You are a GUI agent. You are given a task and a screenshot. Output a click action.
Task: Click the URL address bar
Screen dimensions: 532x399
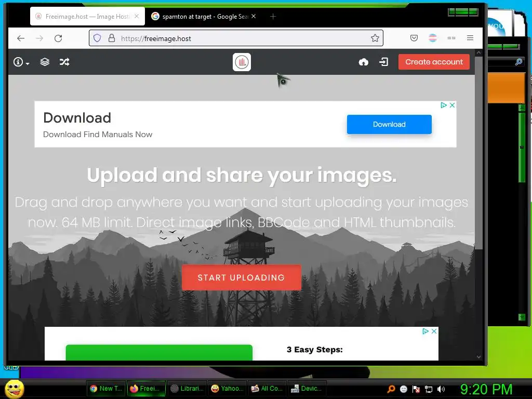[x=236, y=38]
